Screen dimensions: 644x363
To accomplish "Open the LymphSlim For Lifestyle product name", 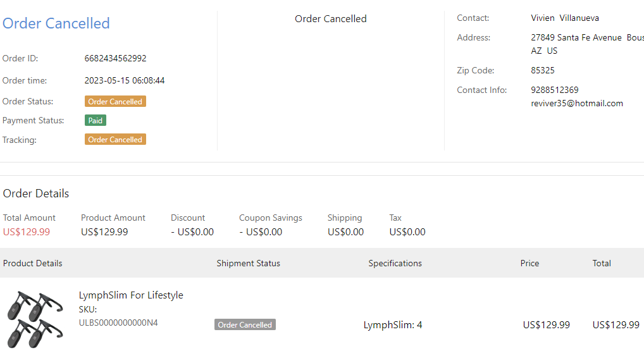I will [x=131, y=295].
